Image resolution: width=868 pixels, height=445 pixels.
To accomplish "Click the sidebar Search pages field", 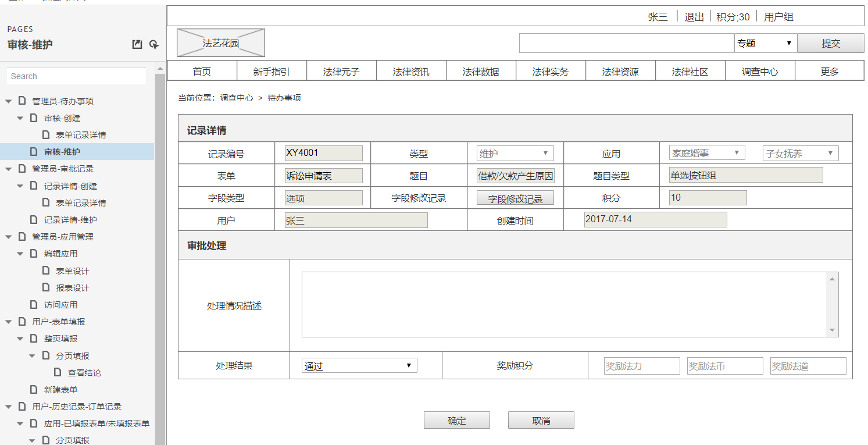I will (77, 76).
